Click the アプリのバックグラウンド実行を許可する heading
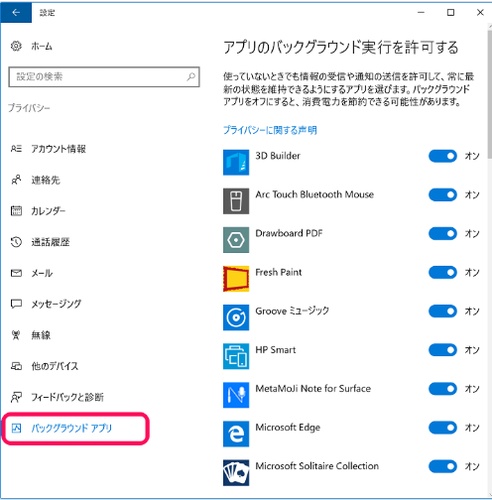492x500 pixels. [341, 47]
